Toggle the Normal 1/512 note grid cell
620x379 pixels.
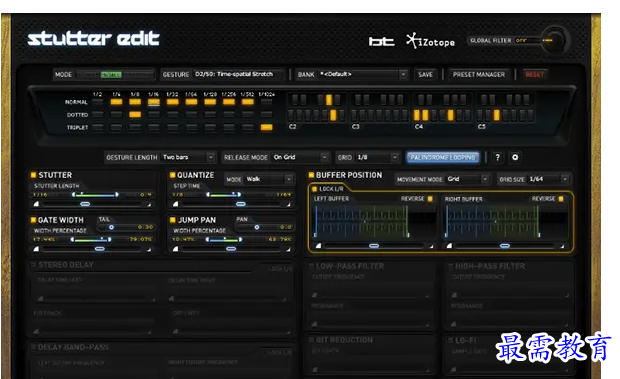pyautogui.click(x=248, y=102)
